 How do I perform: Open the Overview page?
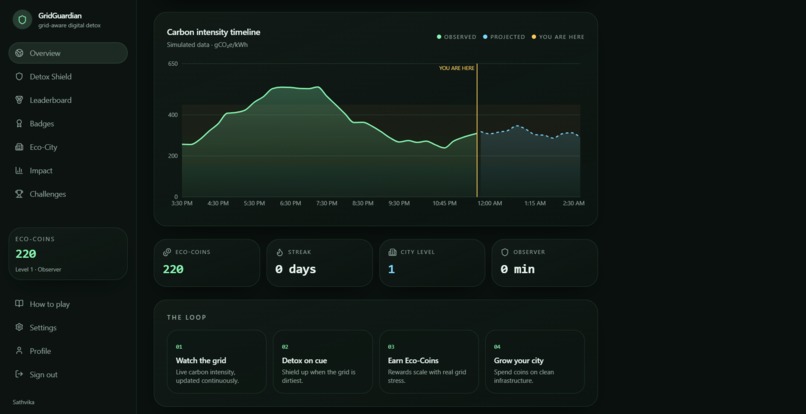point(68,53)
